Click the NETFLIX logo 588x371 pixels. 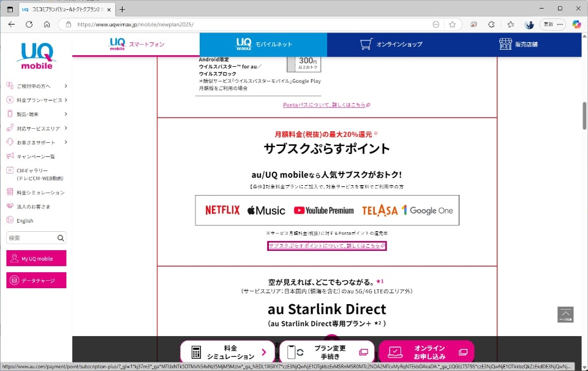pos(222,210)
